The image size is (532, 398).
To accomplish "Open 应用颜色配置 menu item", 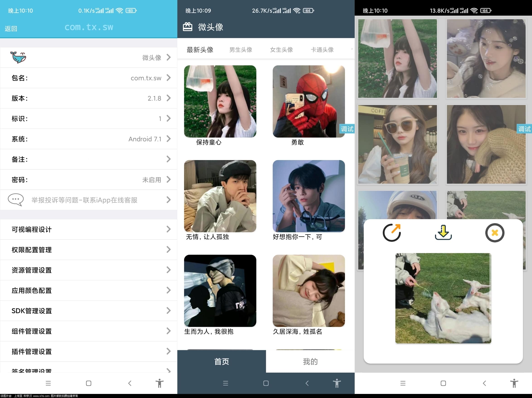I will 88,290.
